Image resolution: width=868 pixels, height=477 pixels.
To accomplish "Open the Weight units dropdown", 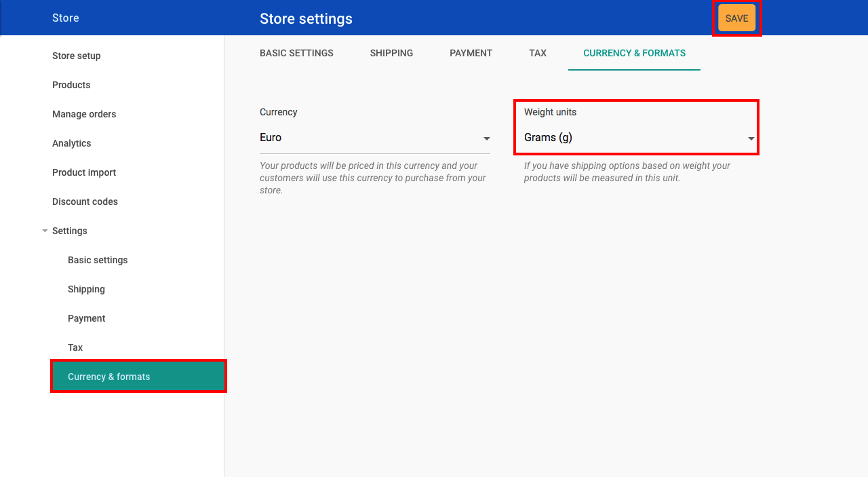I will (x=639, y=138).
